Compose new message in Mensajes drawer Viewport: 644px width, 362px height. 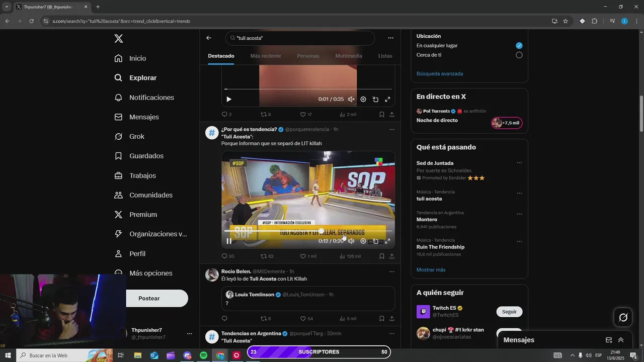pos(608,340)
